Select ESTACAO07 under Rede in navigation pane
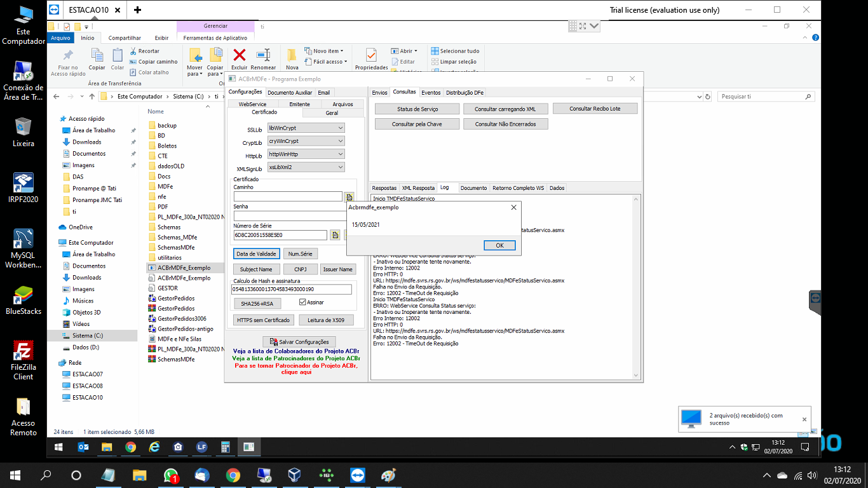 pos(87,374)
